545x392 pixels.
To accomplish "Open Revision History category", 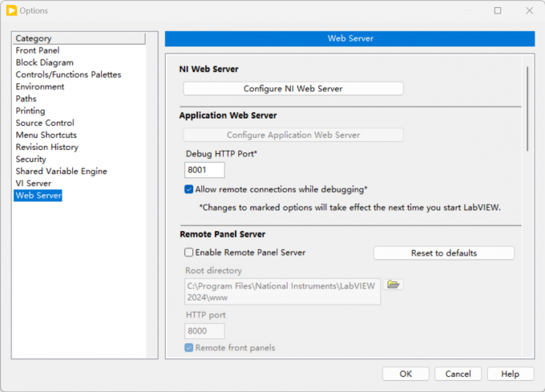I will 47,147.
